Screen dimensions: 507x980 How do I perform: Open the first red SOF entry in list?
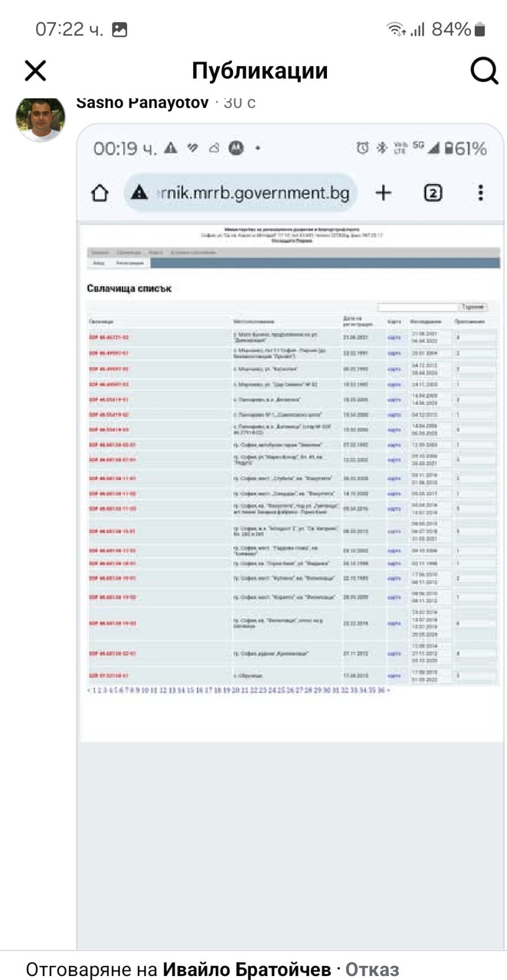click(109, 337)
